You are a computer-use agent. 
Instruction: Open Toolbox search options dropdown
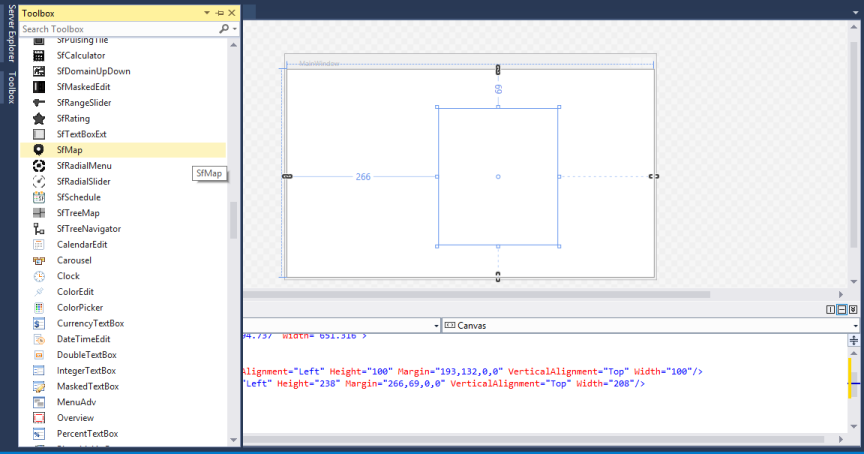235,29
